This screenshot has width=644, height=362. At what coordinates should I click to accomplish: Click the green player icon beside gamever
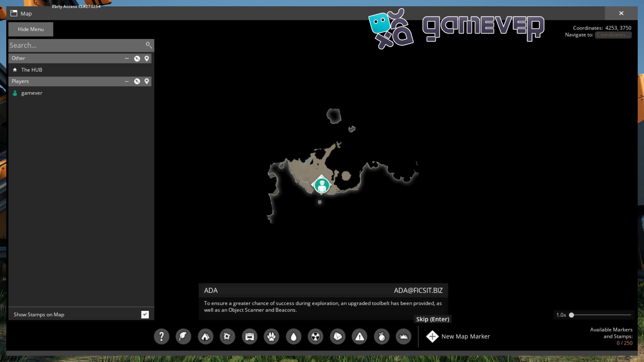[x=15, y=93]
